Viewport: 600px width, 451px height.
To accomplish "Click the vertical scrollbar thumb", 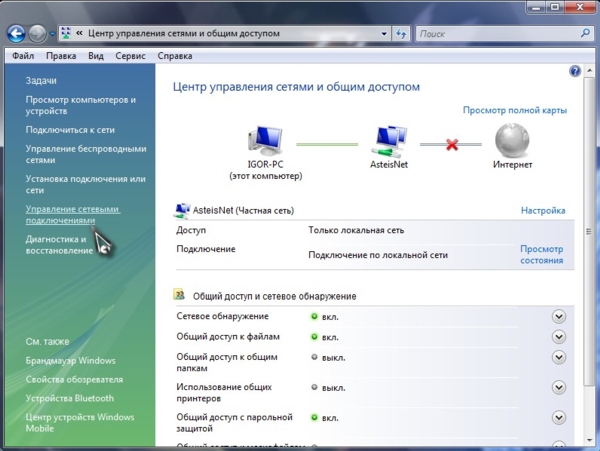I will 589,231.
